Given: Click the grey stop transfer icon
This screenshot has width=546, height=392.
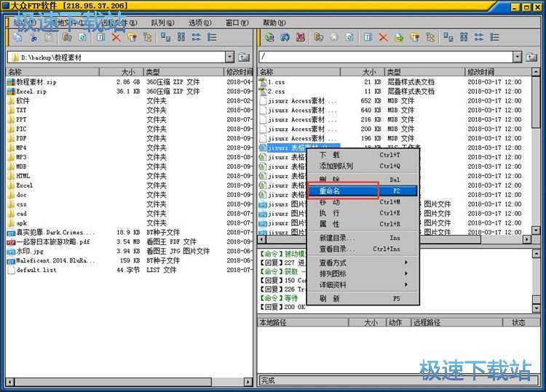Looking at the screenshot, I should (334, 37).
